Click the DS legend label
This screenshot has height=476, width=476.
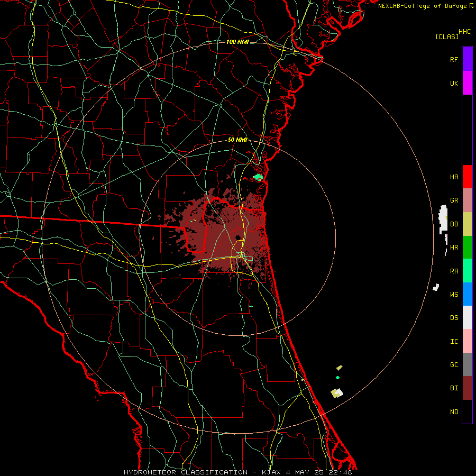point(454,318)
